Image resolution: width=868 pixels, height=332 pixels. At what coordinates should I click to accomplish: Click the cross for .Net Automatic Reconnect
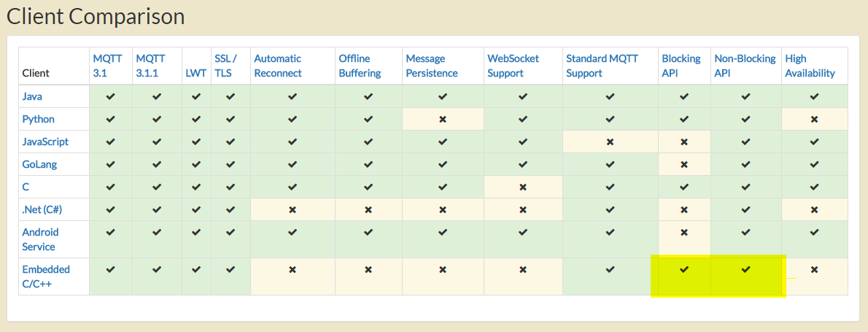pyautogui.click(x=292, y=209)
